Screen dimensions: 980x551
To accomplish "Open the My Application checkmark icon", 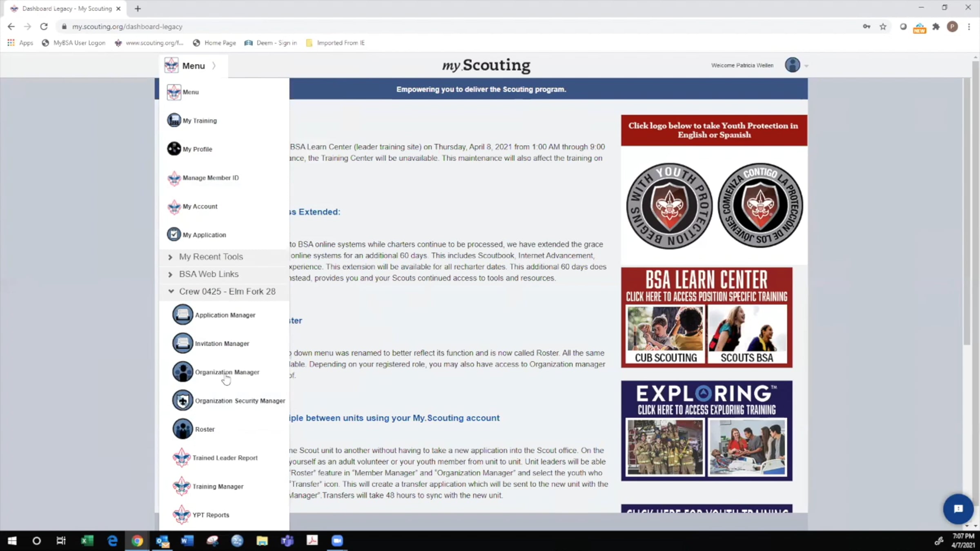I will click(174, 235).
